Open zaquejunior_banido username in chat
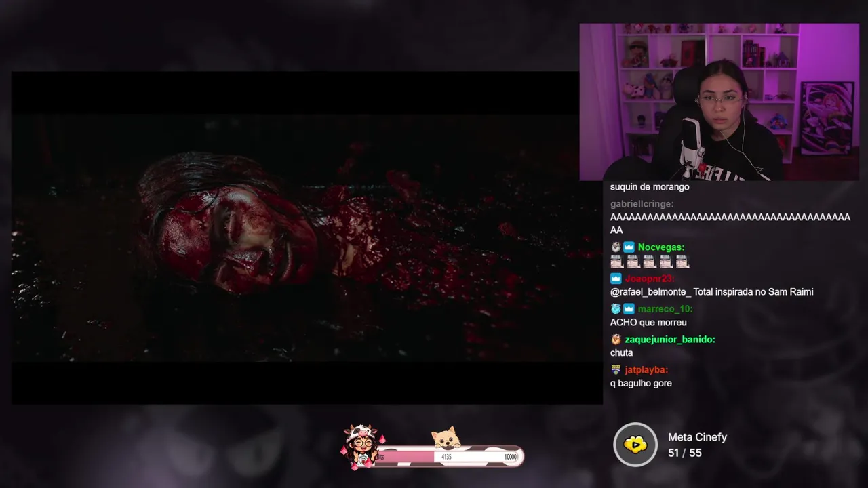Viewport: 868px width, 488px height. [x=670, y=340]
